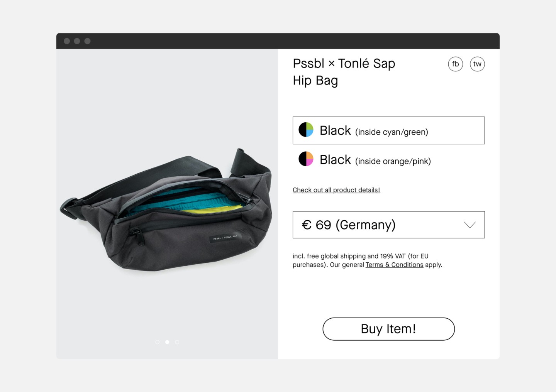Share product via the fb icon
This screenshot has height=392, width=556.
coord(455,64)
